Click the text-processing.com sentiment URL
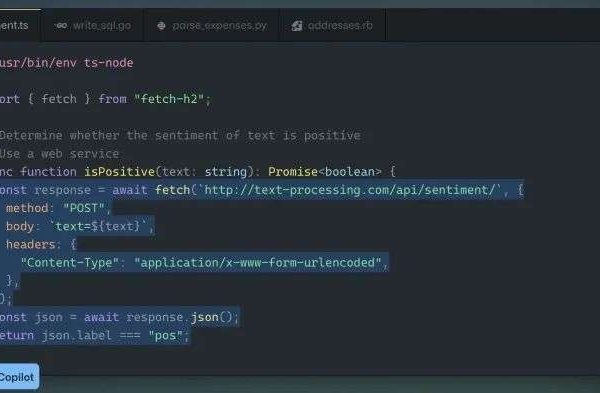The width and height of the screenshot is (600, 393). 350,190
